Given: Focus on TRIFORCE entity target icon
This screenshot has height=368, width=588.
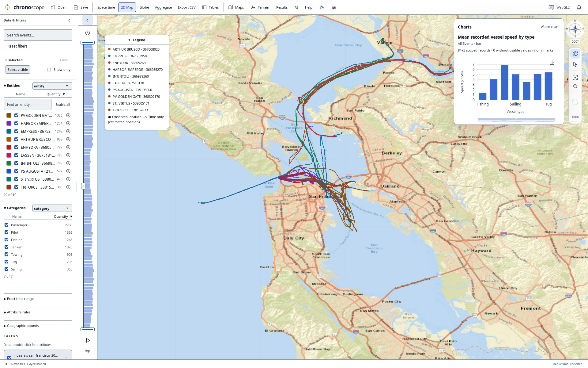Looking at the screenshot, I should (x=68, y=187).
